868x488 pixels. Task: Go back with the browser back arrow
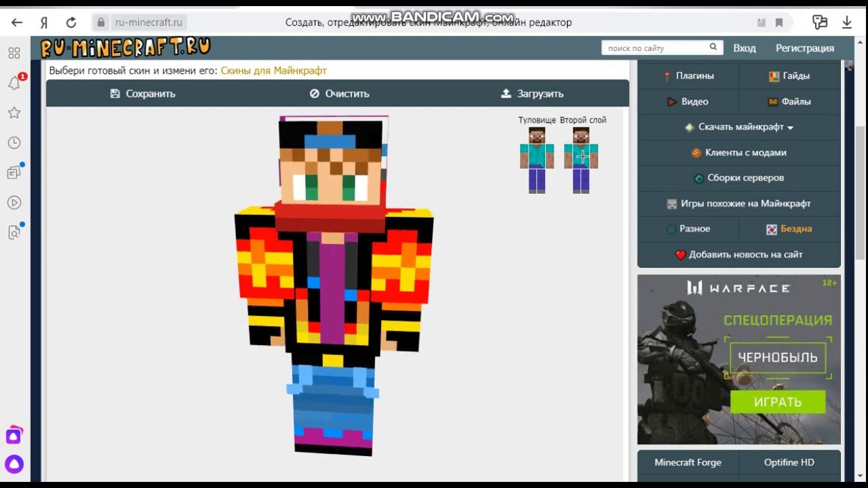pyautogui.click(x=17, y=22)
